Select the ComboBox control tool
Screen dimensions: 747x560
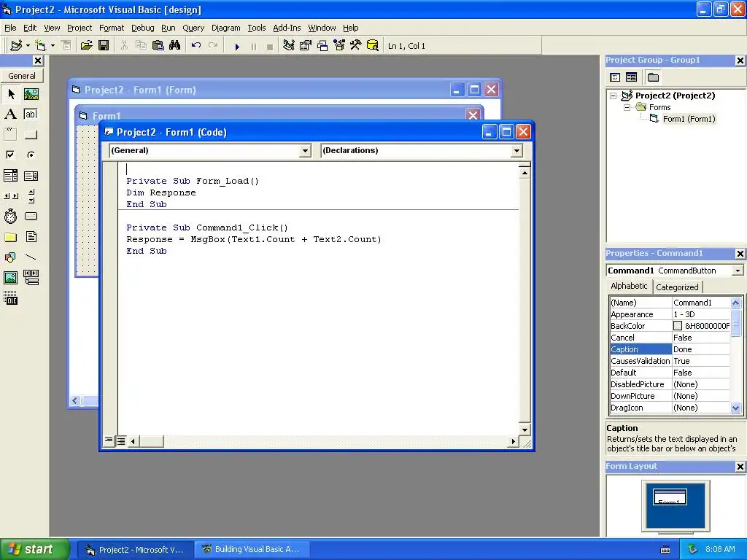[10, 176]
